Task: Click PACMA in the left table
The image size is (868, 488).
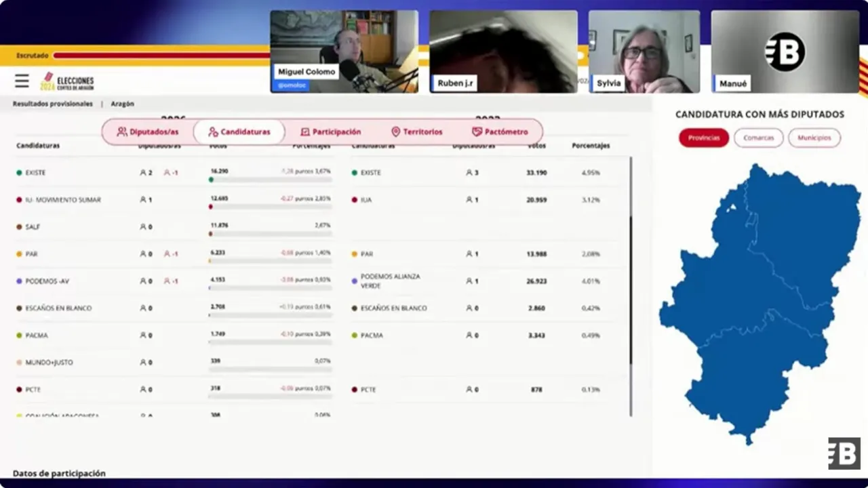Action: tap(37, 335)
